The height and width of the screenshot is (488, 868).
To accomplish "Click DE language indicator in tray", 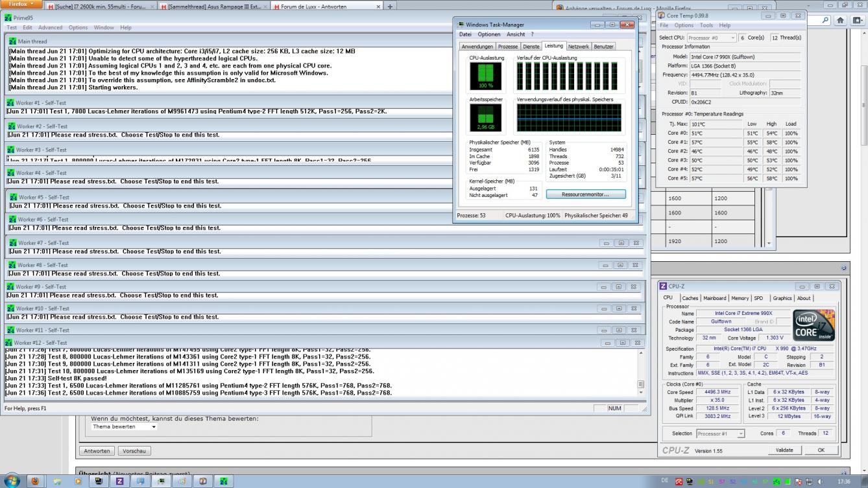I will [664, 480].
